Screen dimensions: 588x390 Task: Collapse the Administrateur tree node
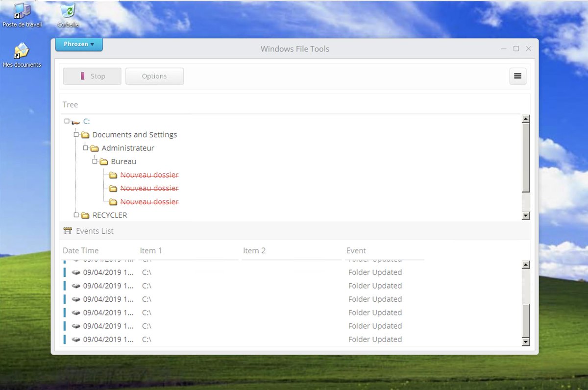pyautogui.click(x=85, y=147)
